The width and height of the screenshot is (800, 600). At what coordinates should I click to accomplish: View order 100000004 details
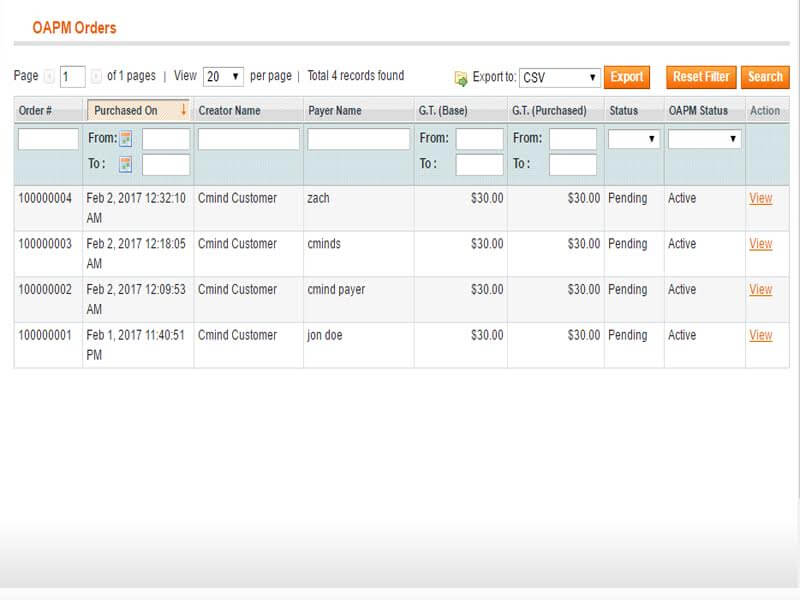click(760, 198)
